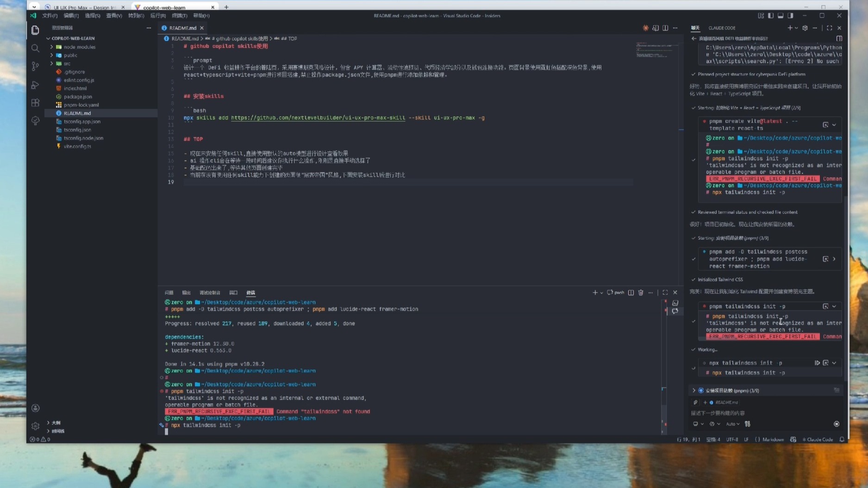868x488 pixels.
Task: Click the Markdown language mode in status bar
Action: pos(773,439)
